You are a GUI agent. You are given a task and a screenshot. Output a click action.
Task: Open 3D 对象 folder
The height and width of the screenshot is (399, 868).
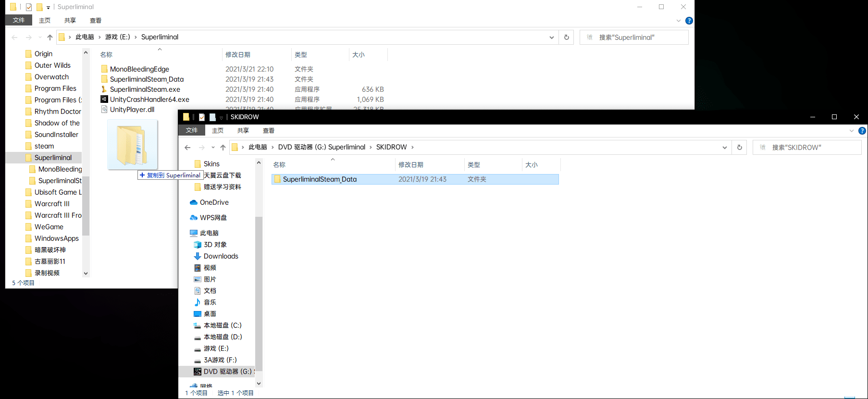[x=210, y=245]
